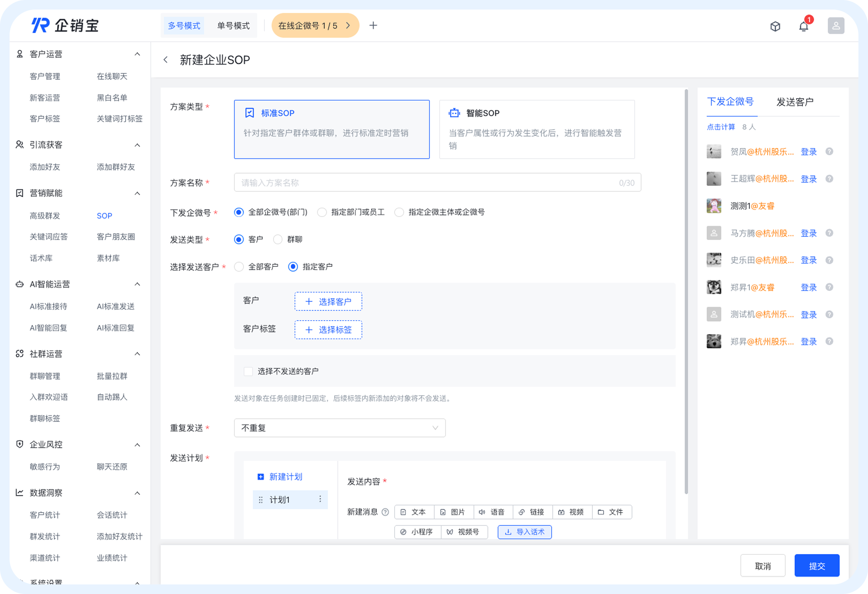Open the 重复发送 dropdown
The image size is (868, 594).
coord(339,428)
